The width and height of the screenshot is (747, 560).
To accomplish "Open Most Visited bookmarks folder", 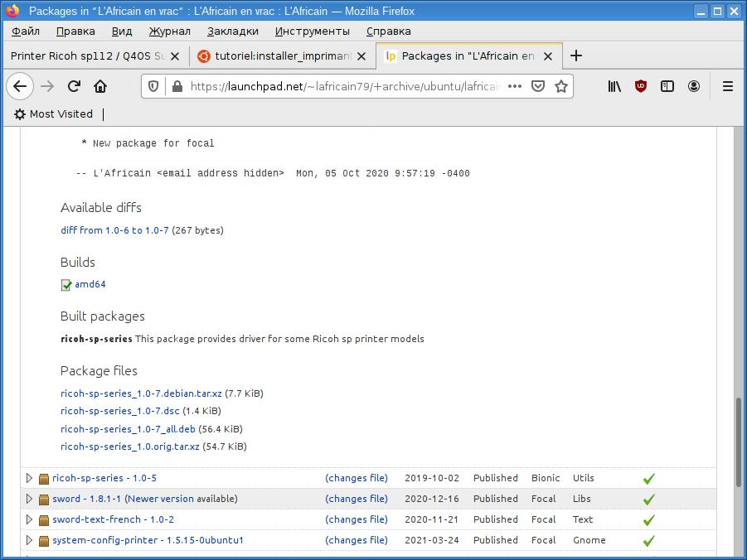I will [53, 114].
